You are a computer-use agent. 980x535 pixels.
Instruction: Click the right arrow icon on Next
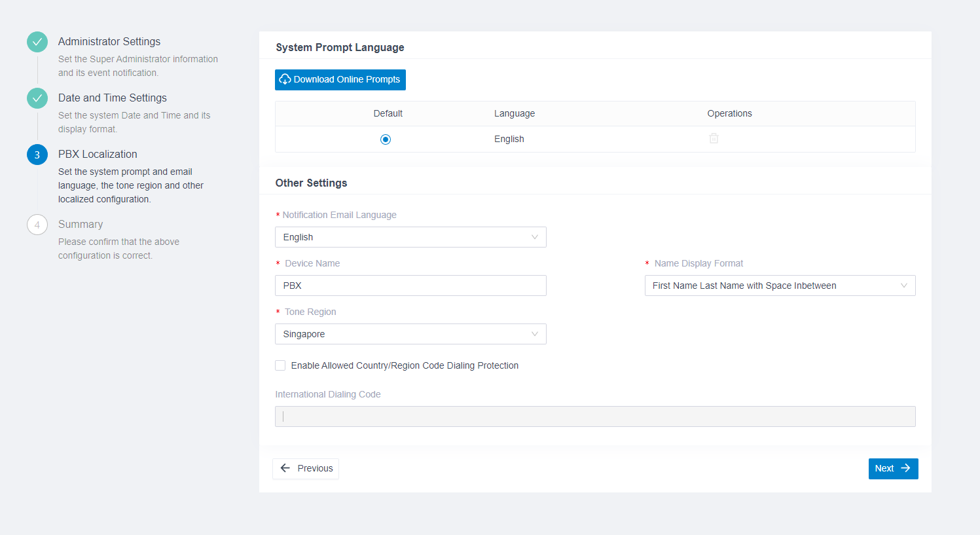click(906, 468)
